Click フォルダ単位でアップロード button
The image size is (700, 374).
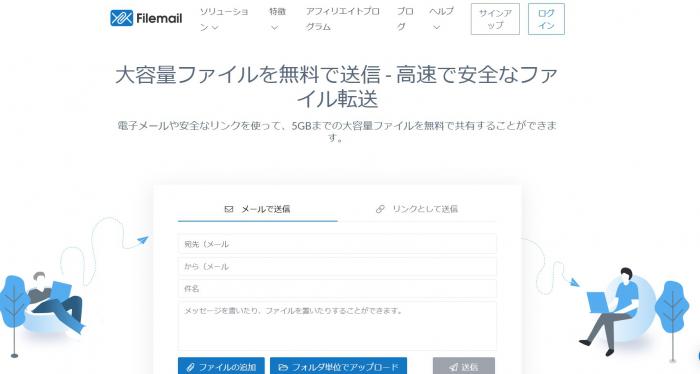coord(338,366)
